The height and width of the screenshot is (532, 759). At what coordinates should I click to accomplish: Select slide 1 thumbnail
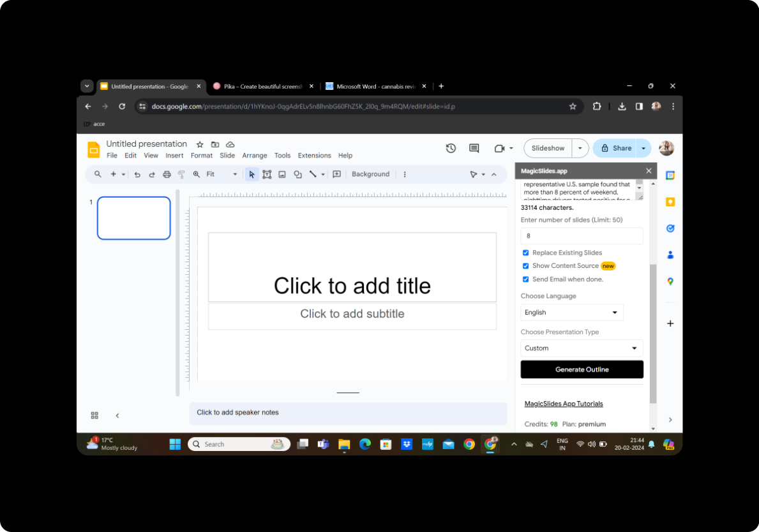[x=134, y=218]
